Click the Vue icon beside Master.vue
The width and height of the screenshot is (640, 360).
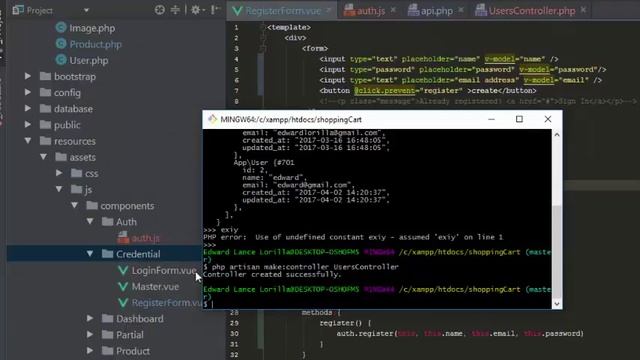pyautogui.click(x=123, y=287)
